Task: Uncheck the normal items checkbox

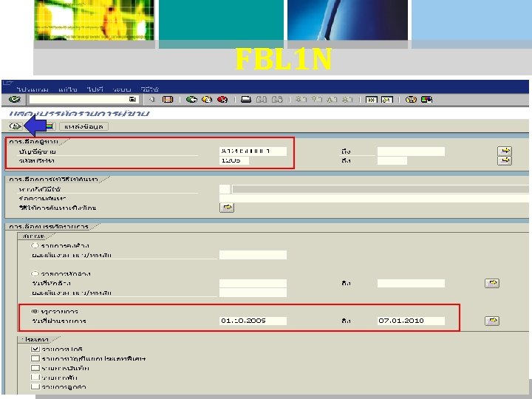Action: (35, 349)
